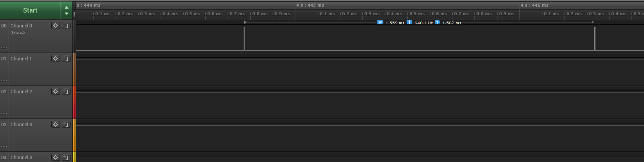Click the Start capture button
The height and width of the screenshot is (162, 644).
click(x=30, y=11)
